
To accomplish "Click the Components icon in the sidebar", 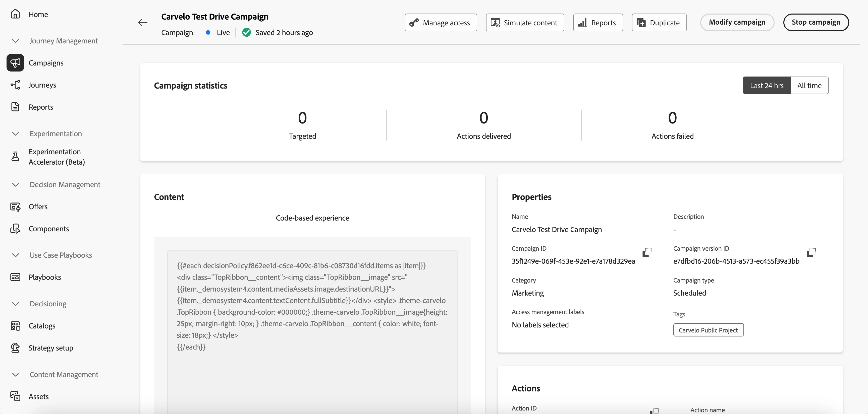I will pos(15,229).
